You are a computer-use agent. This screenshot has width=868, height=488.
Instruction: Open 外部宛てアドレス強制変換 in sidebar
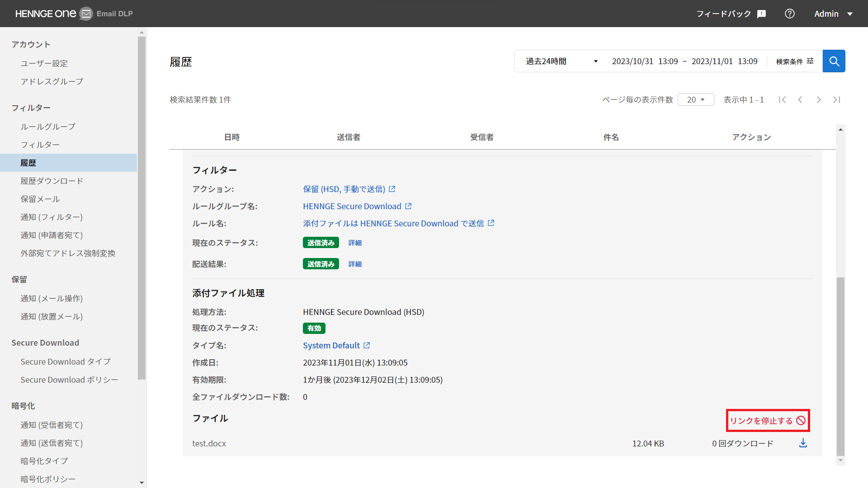point(68,253)
